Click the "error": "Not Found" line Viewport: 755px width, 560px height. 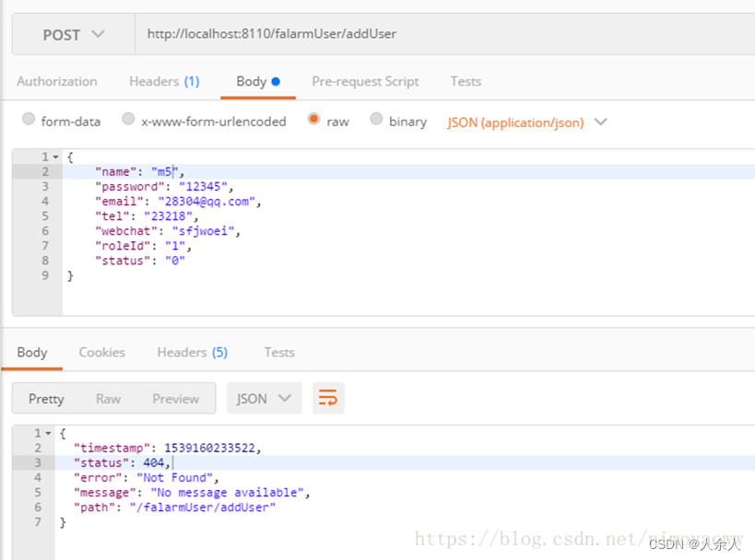pyautogui.click(x=147, y=478)
